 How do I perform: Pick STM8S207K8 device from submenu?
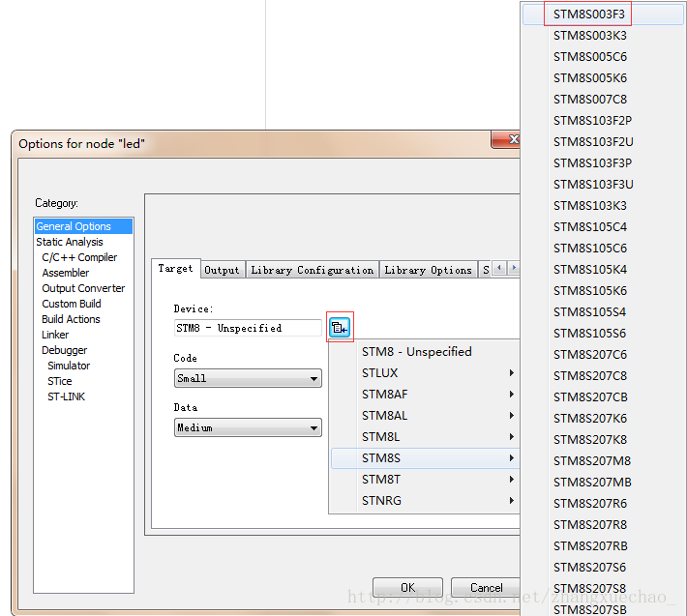[x=603, y=440]
